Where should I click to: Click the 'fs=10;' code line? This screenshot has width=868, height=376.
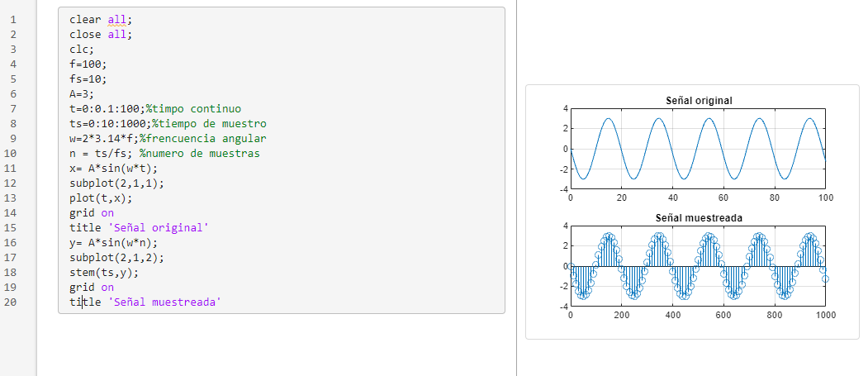coord(88,79)
